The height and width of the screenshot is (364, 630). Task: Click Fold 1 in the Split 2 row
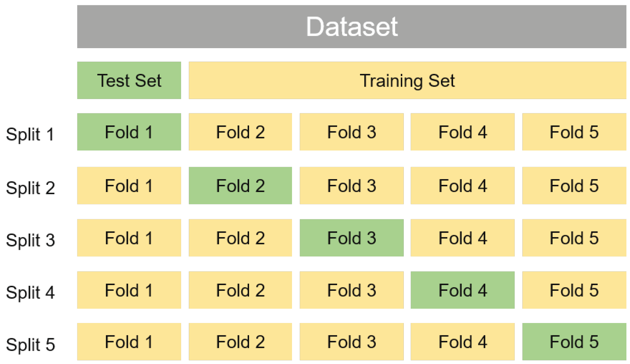[x=129, y=185]
